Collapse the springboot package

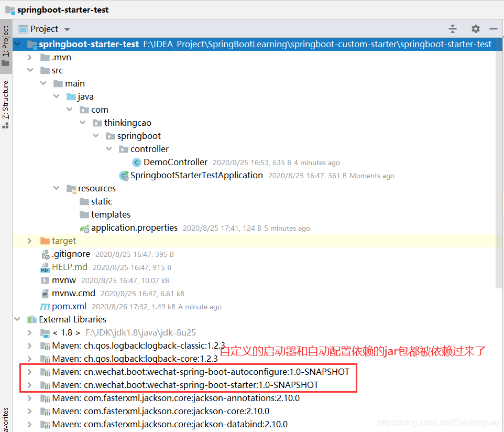(96, 136)
